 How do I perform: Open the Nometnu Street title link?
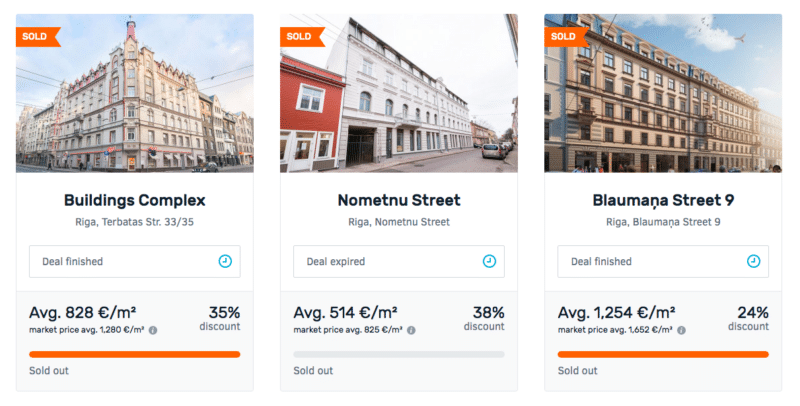[399, 200]
